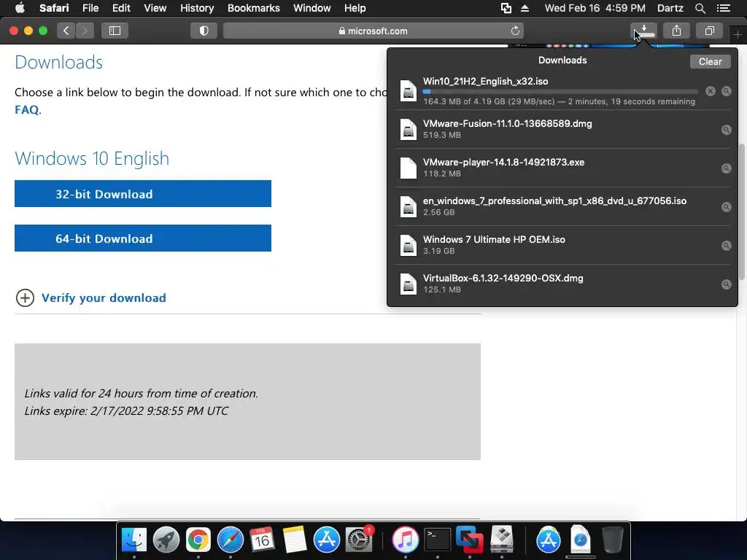Toggle the Safari sidebar button
The image size is (747, 560).
[115, 31]
